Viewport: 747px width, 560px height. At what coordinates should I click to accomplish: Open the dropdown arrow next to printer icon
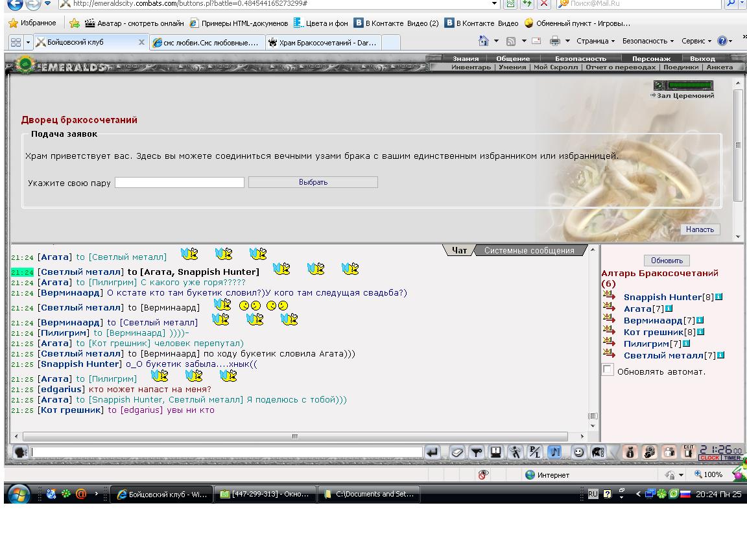[567, 41]
